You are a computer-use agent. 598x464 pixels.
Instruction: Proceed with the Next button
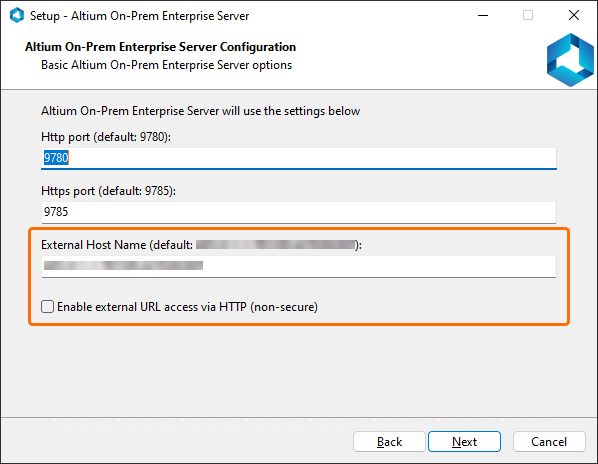[x=464, y=442]
